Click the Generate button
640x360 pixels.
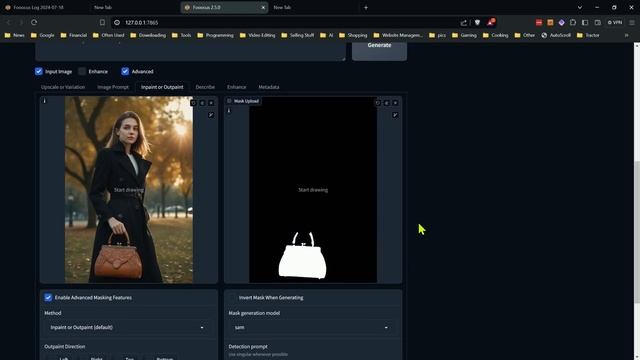pyautogui.click(x=379, y=48)
